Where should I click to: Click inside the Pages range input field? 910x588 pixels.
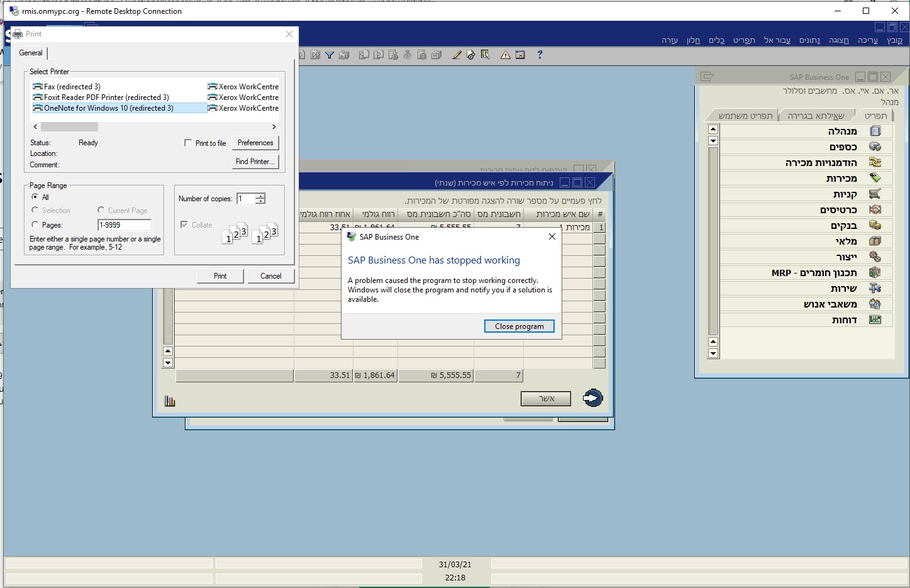124,225
